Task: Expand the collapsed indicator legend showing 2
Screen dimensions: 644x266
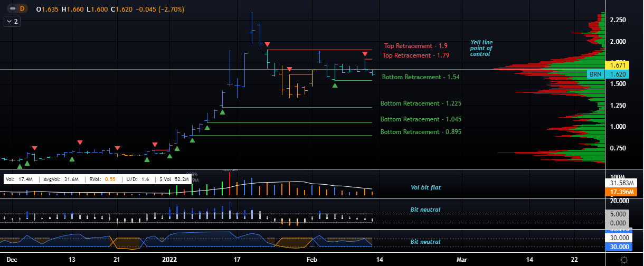Action: tap(12, 22)
